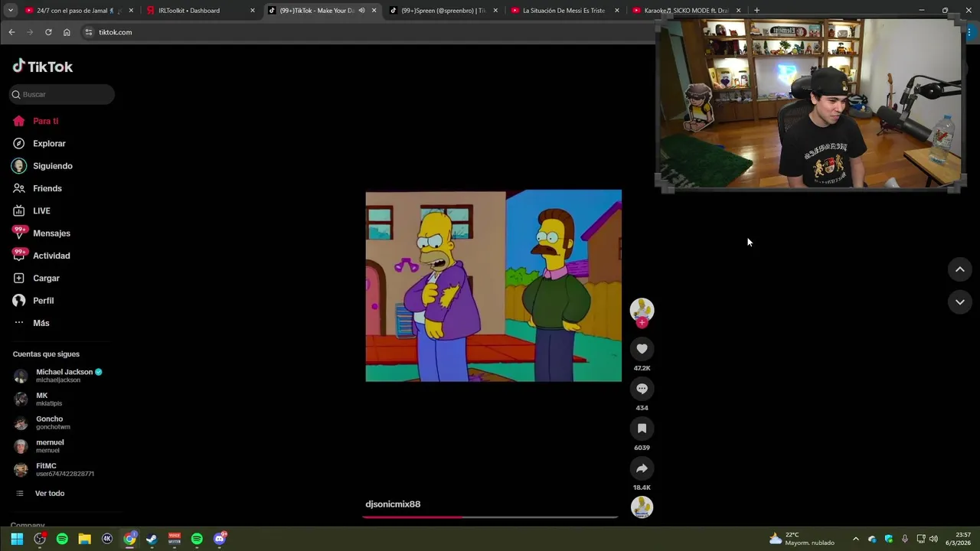Image resolution: width=980 pixels, height=551 pixels.
Task: Expand the Más menu
Action: coord(32,323)
